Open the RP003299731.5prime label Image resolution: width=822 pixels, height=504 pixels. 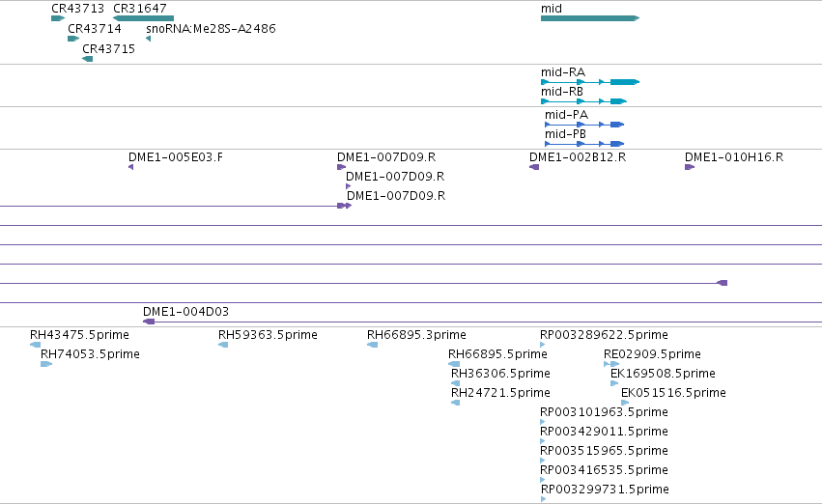(605, 490)
